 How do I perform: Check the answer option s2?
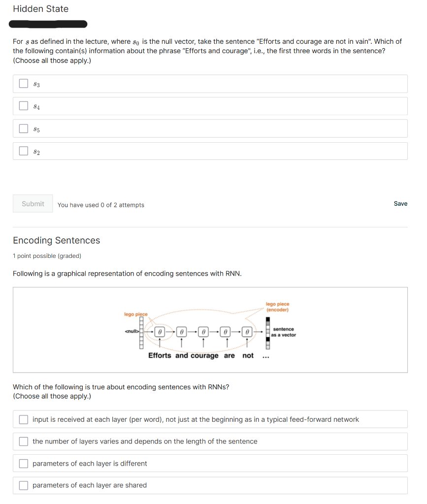(x=23, y=151)
